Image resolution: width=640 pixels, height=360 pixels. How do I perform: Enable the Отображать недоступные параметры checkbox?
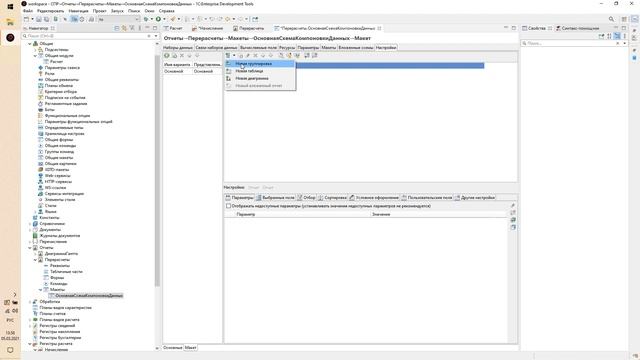[229, 206]
